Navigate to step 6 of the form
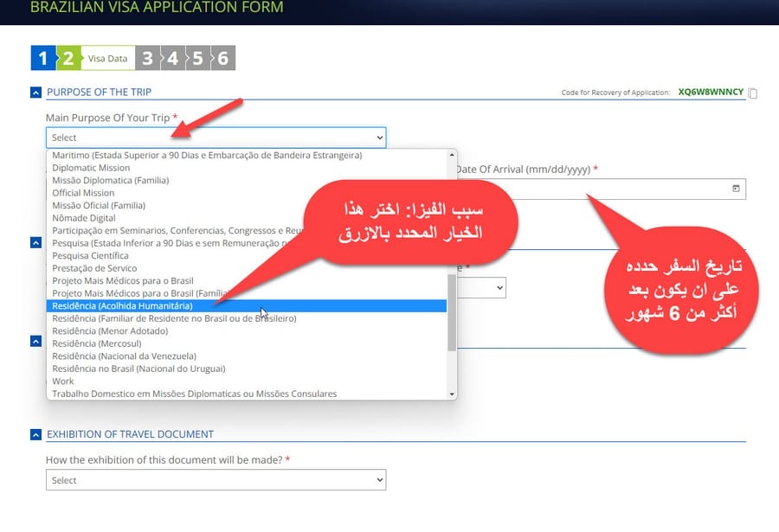 pyautogui.click(x=223, y=58)
